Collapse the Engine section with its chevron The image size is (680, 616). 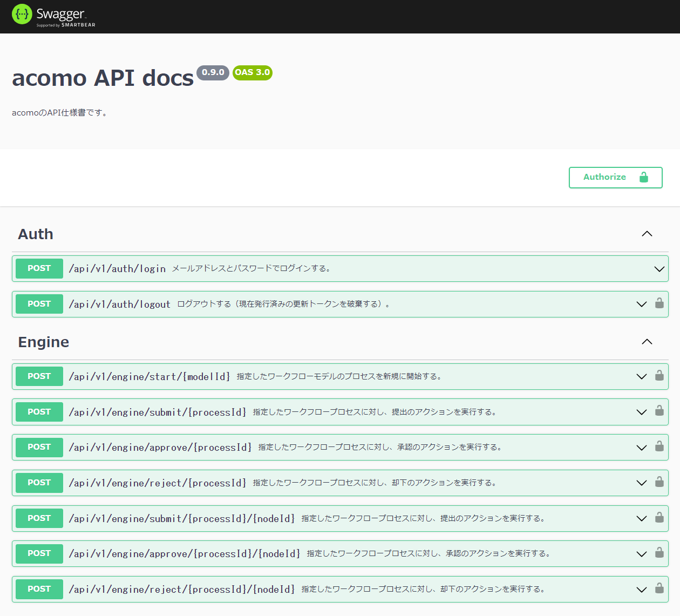pyautogui.click(x=647, y=342)
